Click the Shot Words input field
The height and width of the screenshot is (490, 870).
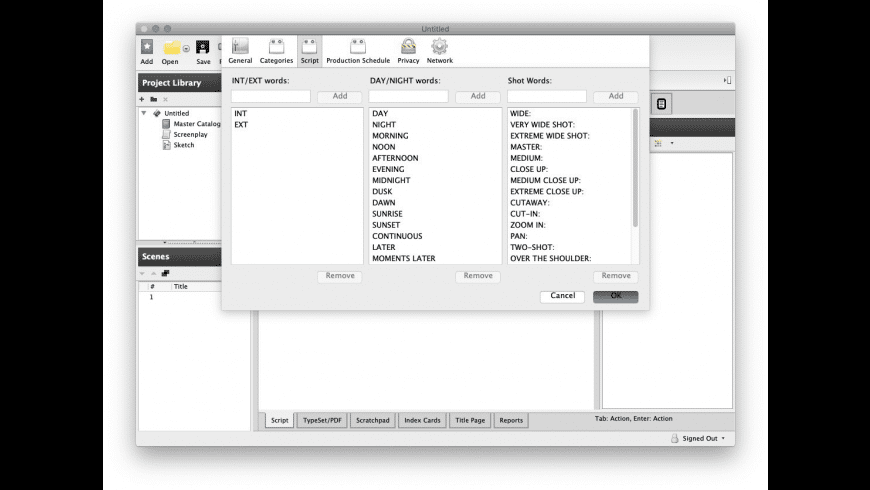click(547, 96)
